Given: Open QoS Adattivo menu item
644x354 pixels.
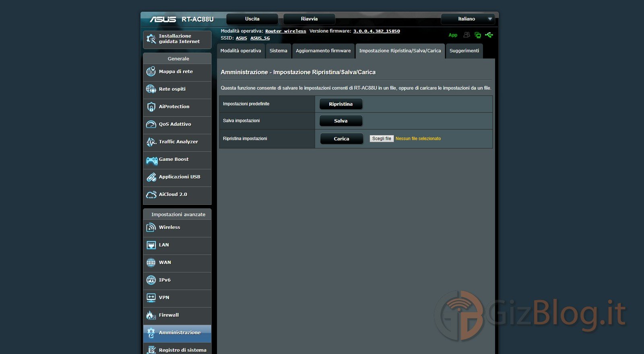Looking at the screenshot, I should pyautogui.click(x=177, y=124).
